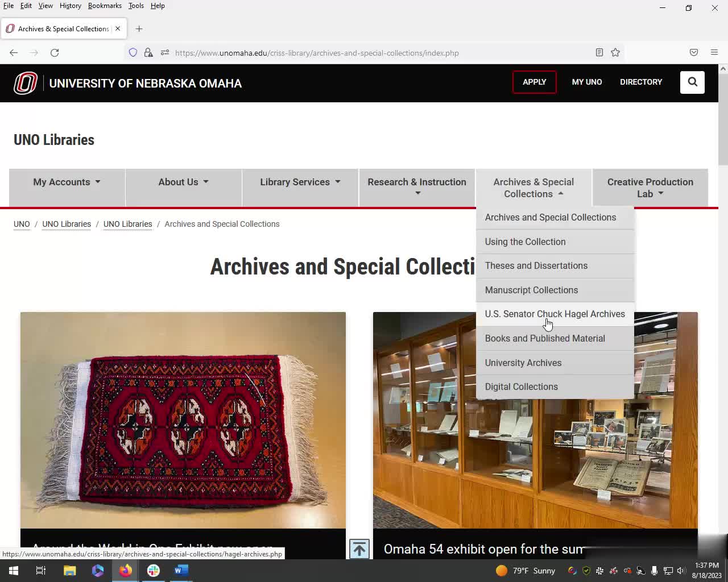Open Windows Start menu
Image resolution: width=728 pixels, height=582 pixels.
point(13,571)
